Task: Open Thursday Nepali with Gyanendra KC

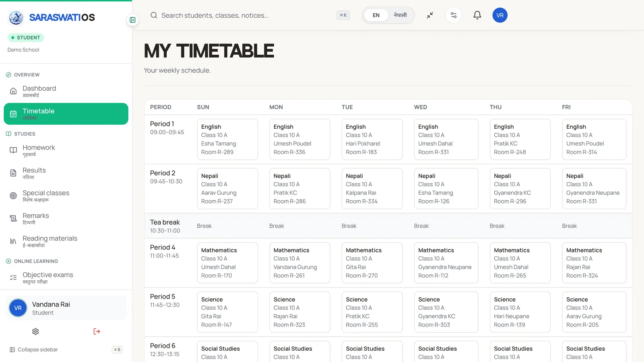Action: (520, 188)
